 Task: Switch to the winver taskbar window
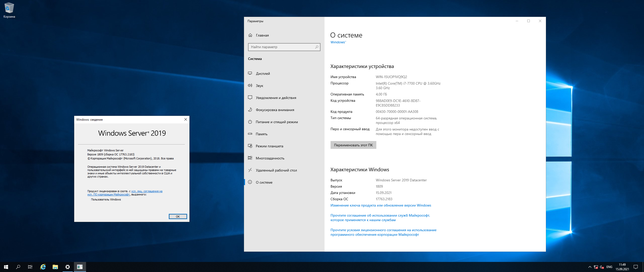[80, 267]
